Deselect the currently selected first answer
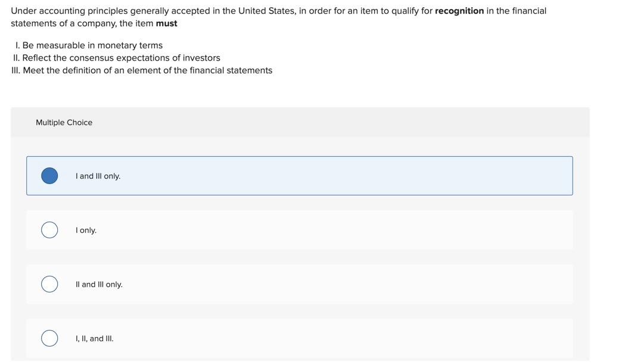This screenshot has height=364, width=622. tap(49, 175)
